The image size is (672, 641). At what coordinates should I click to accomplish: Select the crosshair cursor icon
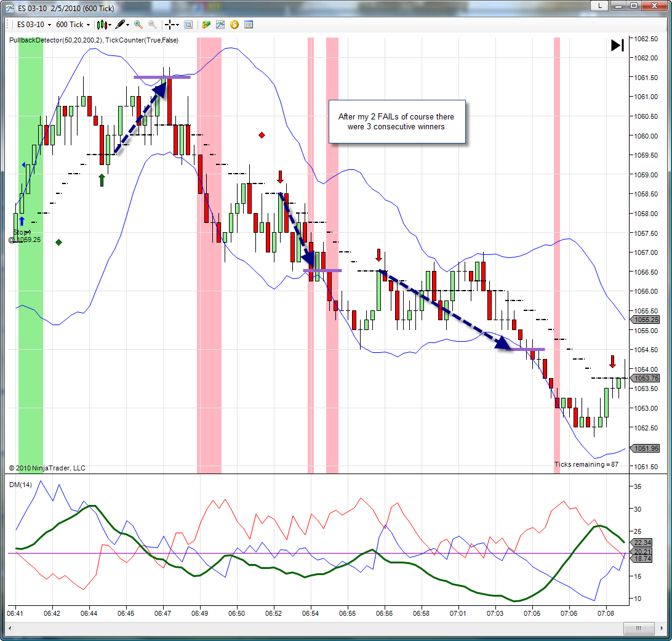(170, 25)
